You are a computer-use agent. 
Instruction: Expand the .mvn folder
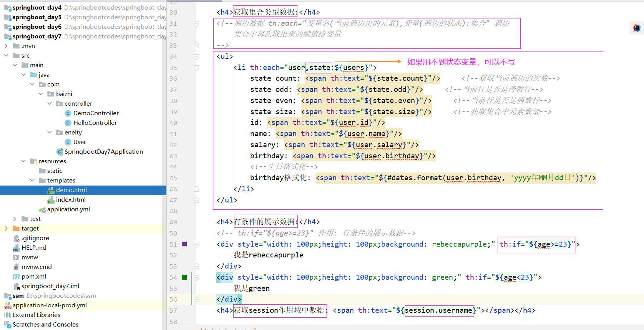(6, 46)
